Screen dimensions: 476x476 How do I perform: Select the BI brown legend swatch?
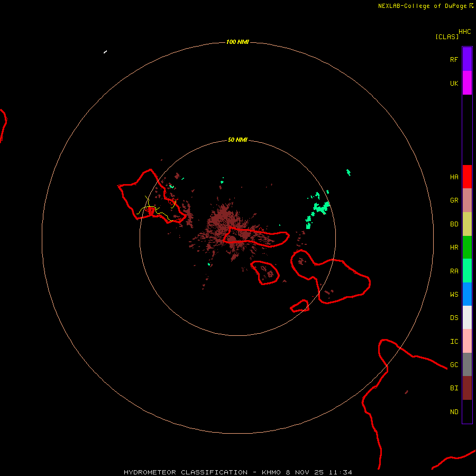[x=467, y=388]
